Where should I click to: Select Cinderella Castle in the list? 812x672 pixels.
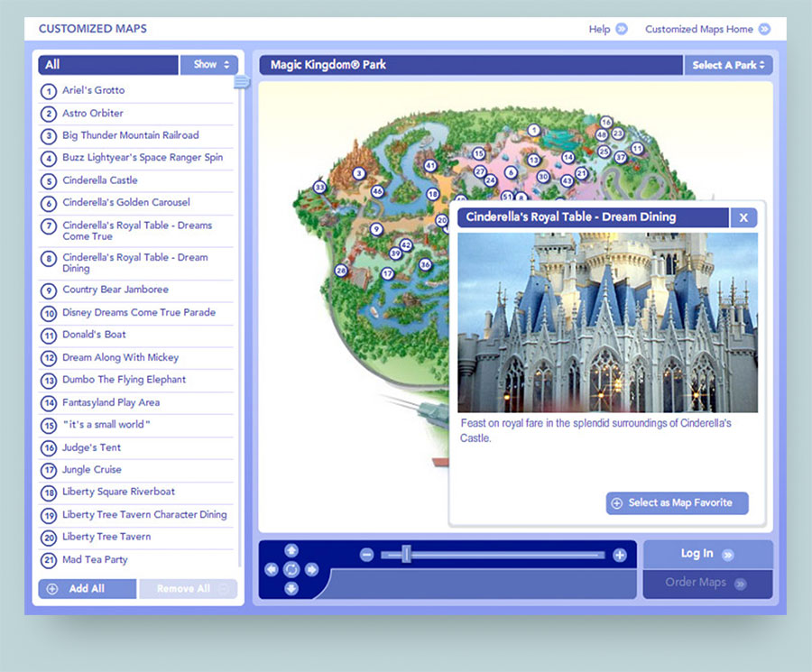click(x=99, y=180)
